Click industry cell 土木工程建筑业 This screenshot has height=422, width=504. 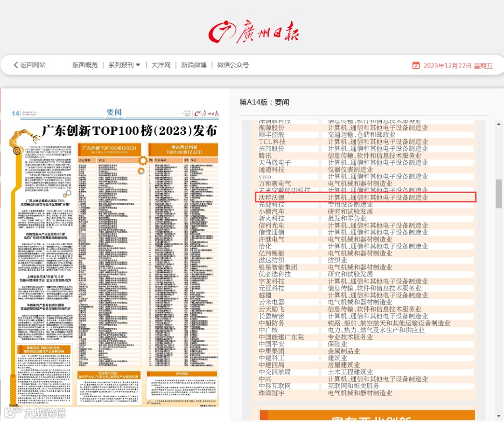pos(350,372)
